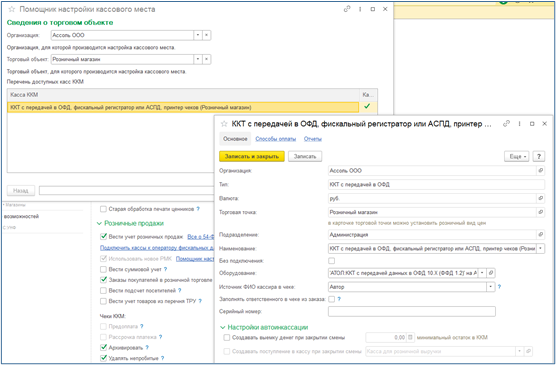
Task: Open calculator icon for минимальный остаток в ККМ
Action: click(x=410, y=337)
